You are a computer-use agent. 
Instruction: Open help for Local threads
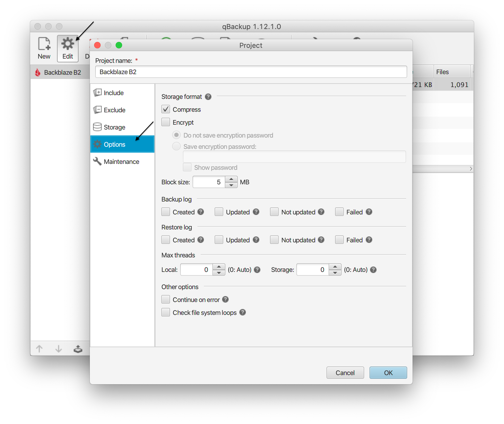point(257,270)
